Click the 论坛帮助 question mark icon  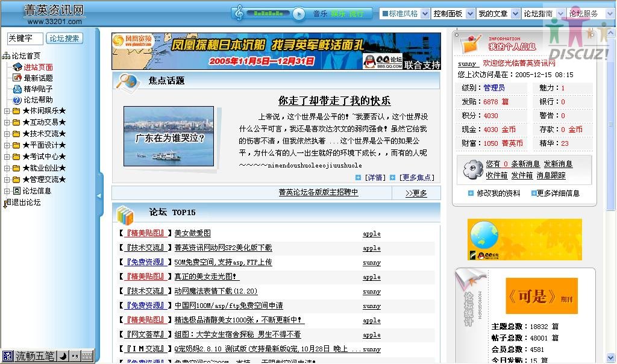(x=17, y=100)
